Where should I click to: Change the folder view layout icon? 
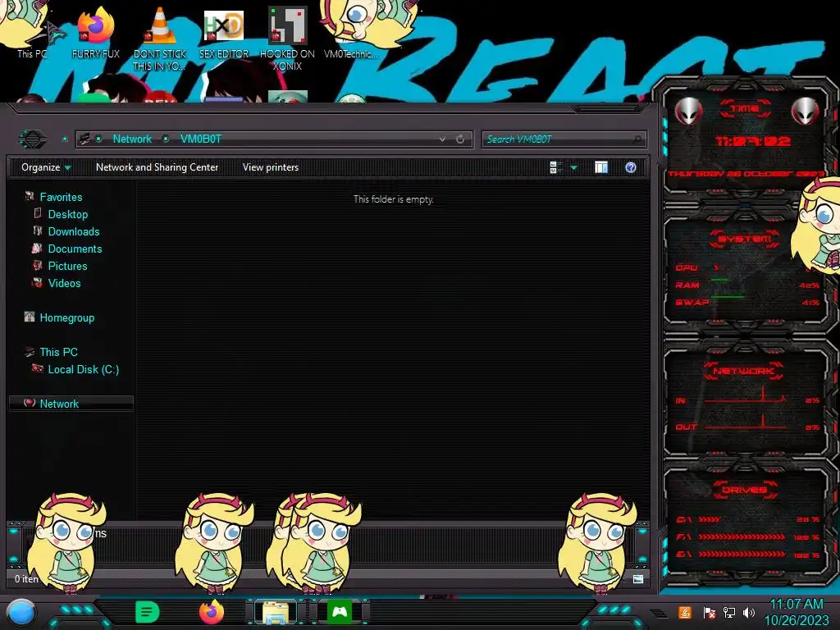click(x=556, y=167)
